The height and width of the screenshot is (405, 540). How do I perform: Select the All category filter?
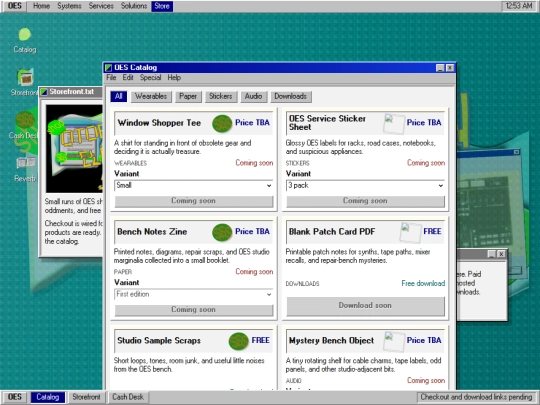(x=118, y=96)
